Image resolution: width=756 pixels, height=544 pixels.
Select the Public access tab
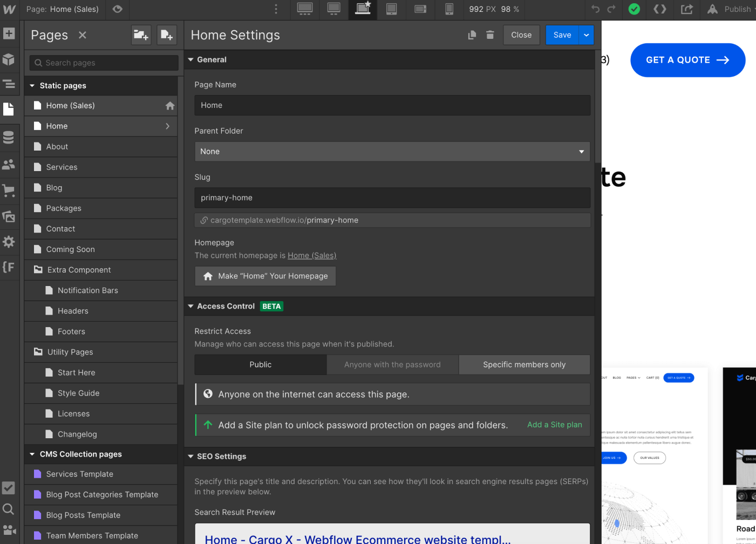pos(260,364)
